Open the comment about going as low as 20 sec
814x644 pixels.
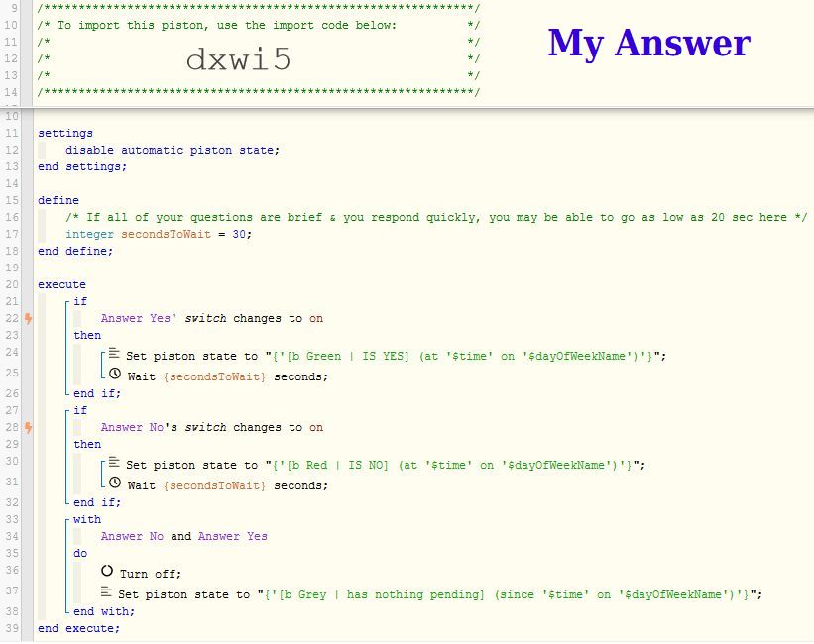coord(436,217)
